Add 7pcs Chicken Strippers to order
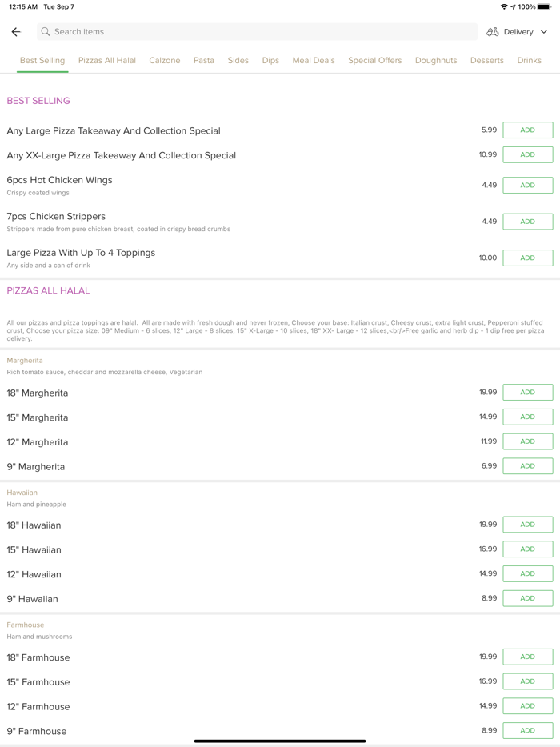 tap(527, 222)
